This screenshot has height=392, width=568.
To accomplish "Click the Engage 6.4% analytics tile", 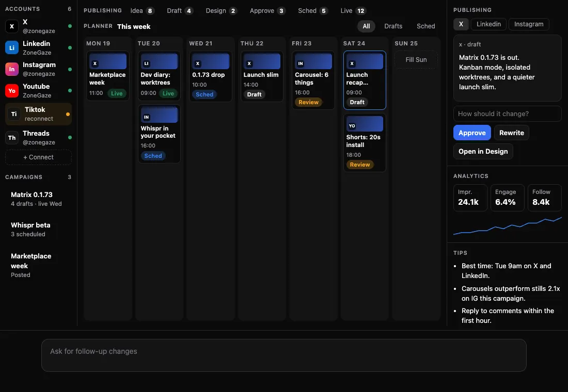I will 507,198.
